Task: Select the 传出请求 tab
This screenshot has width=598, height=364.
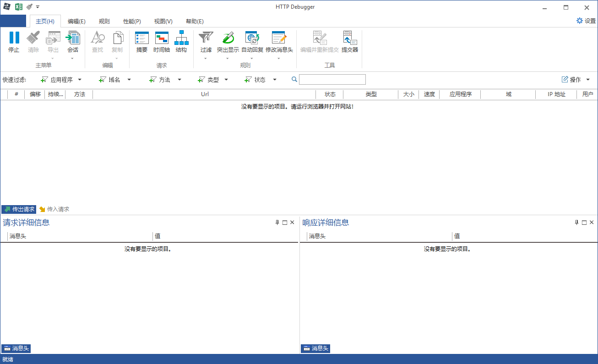Action: pyautogui.click(x=19, y=209)
